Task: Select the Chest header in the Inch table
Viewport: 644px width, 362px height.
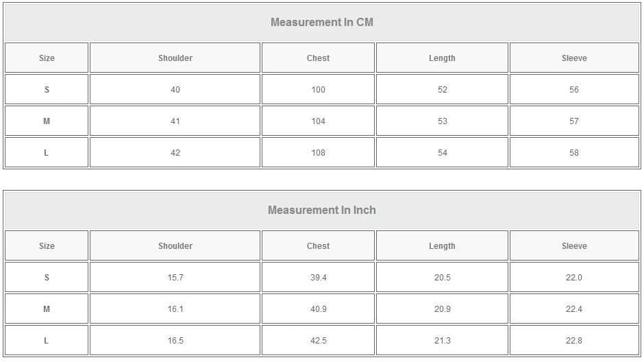Action: click(x=318, y=246)
